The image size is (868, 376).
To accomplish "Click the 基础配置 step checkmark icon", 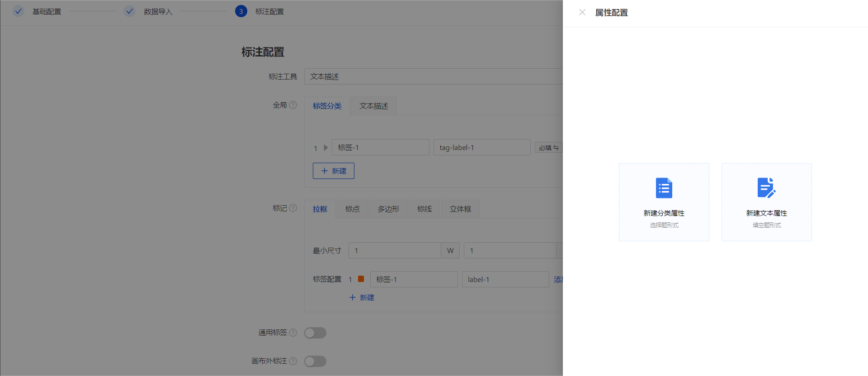I will (18, 11).
